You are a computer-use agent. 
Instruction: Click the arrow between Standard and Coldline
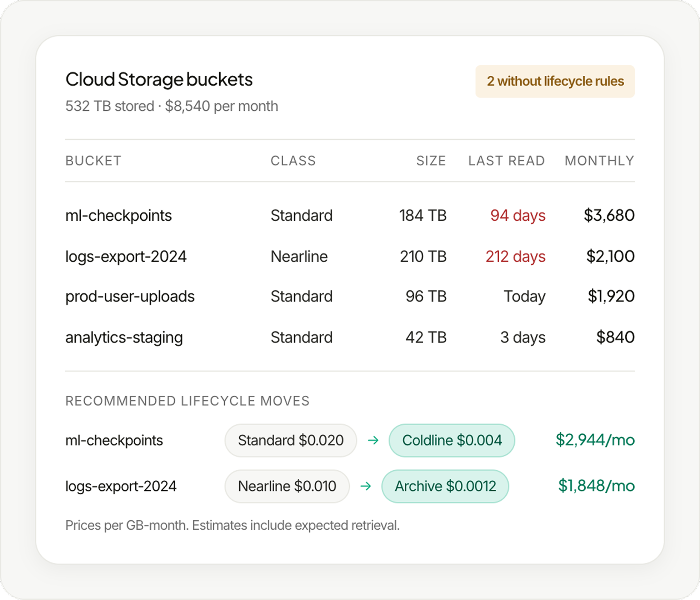click(373, 440)
